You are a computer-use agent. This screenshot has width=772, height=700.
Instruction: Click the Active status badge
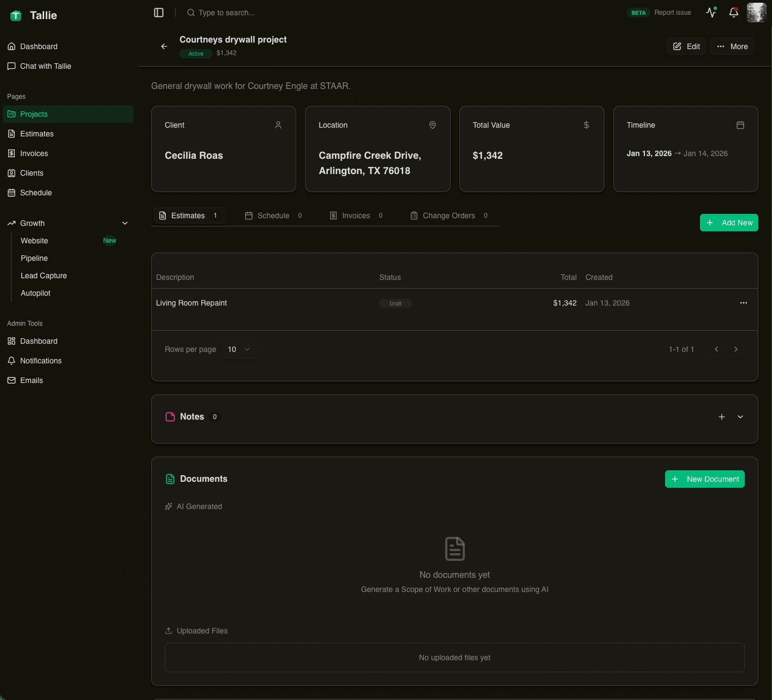pyautogui.click(x=195, y=53)
